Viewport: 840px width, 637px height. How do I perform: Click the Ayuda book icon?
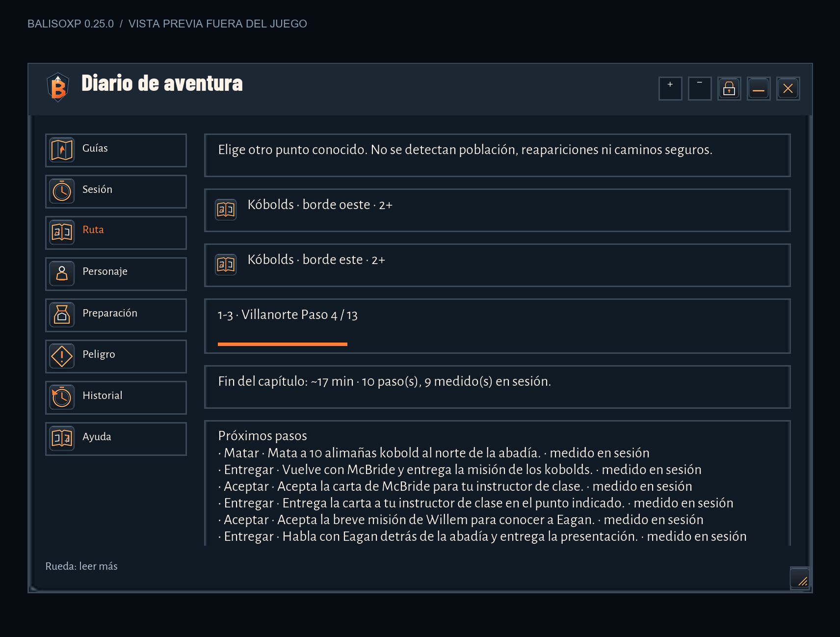click(x=62, y=439)
